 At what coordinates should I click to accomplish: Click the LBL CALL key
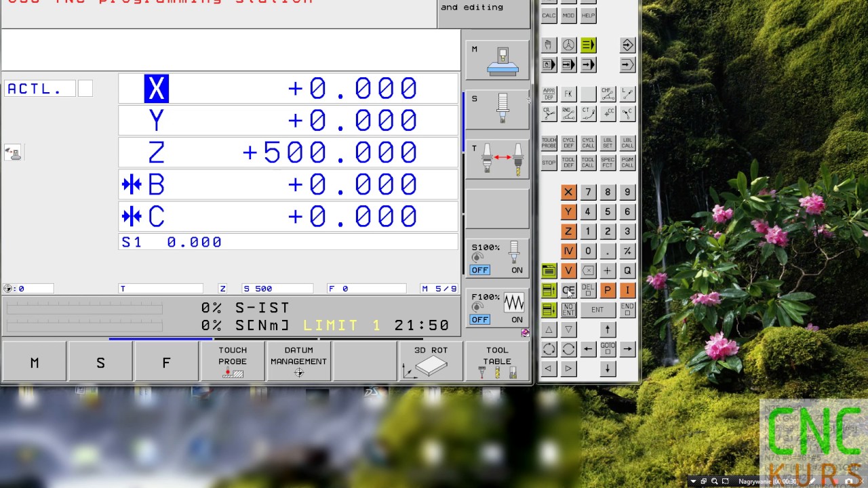coord(628,143)
